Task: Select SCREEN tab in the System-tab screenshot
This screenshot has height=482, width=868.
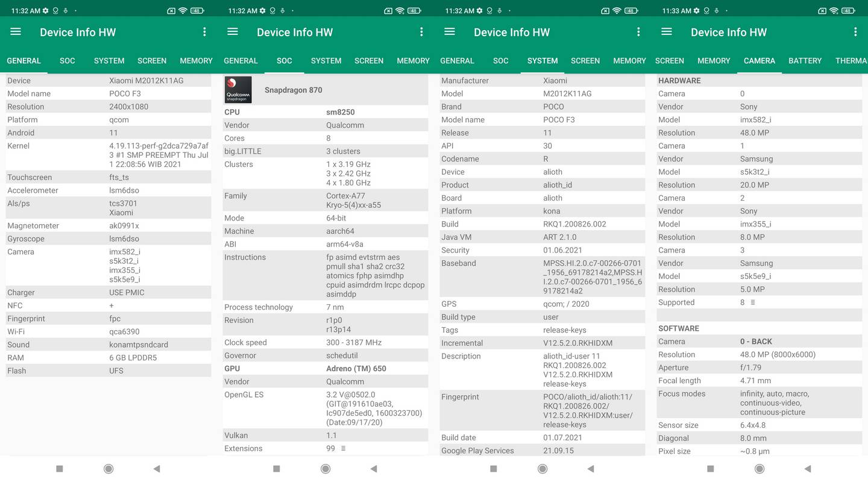Action: [x=585, y=61]
